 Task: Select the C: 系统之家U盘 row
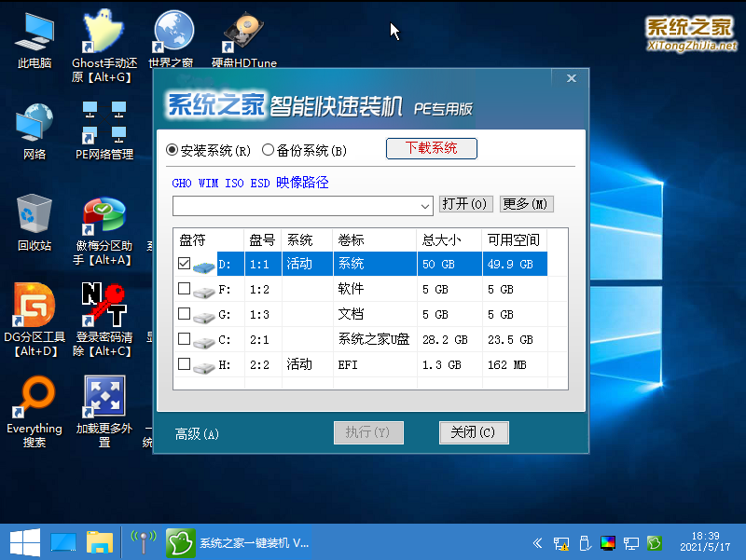tap(373, 339)
